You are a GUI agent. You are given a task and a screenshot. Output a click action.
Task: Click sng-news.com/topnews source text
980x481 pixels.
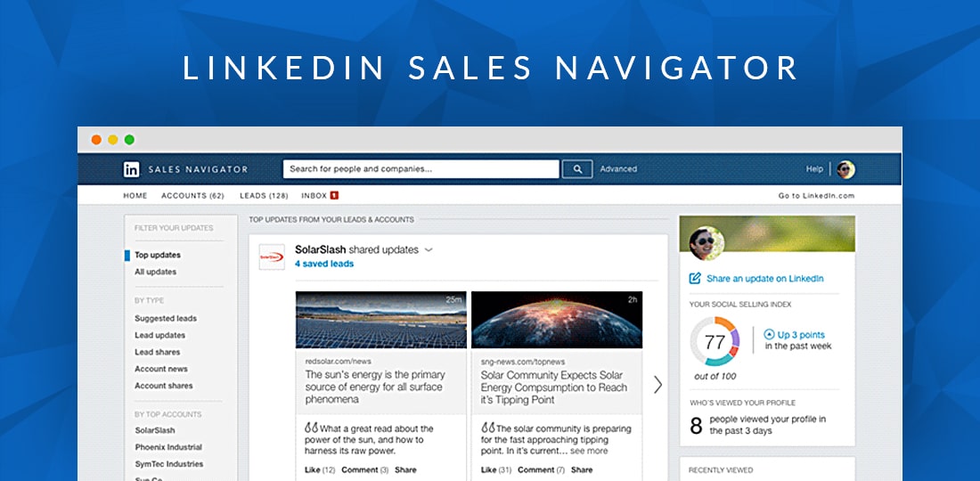coord(522,362)
